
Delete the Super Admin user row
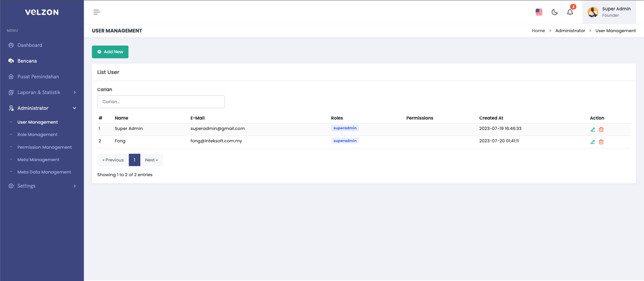[601, 130]
